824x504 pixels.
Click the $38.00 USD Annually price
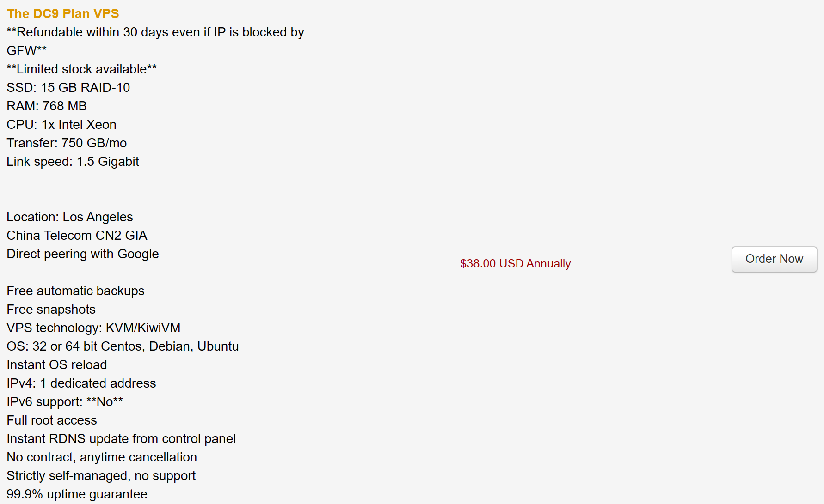click(515, 263)
